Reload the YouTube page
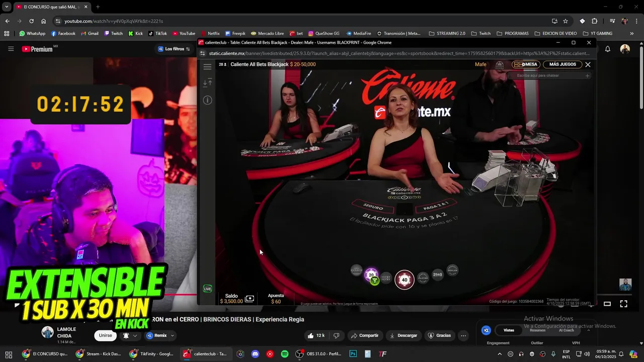Image resolution: width=644 pixels, height=362 pixels. [x=31, y=21]
